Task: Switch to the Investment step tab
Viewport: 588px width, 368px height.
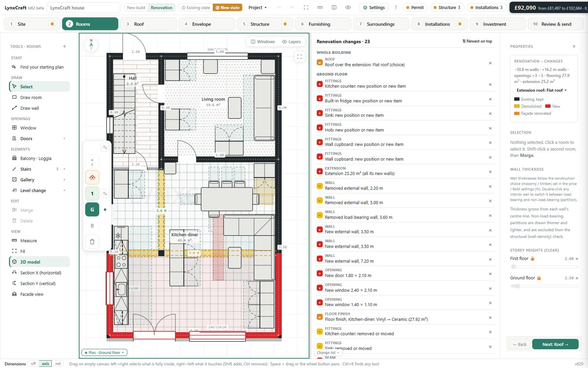Action: [498, 24]
